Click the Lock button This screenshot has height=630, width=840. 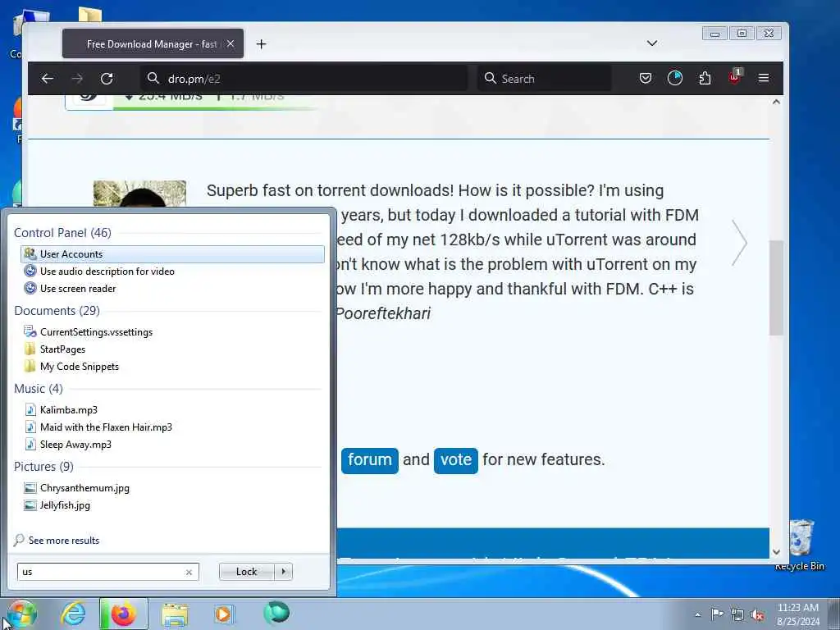click(x=246, y=572)
